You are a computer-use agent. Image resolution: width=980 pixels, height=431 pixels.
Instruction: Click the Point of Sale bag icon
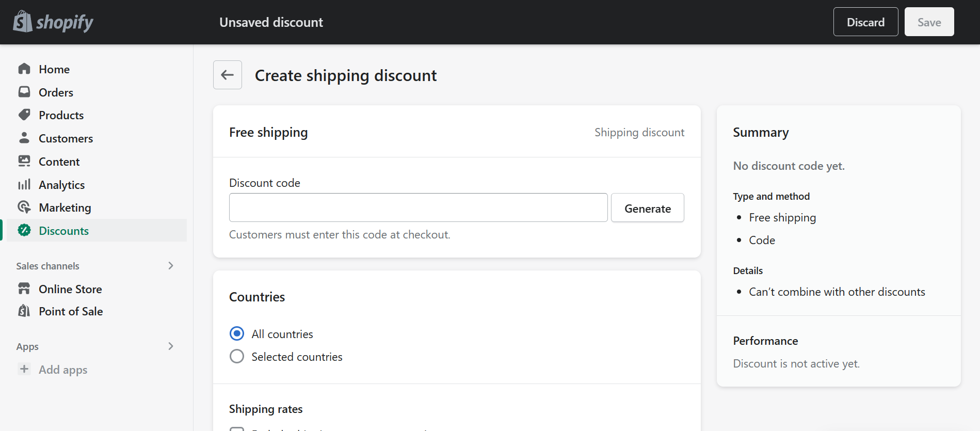(24, 311)
